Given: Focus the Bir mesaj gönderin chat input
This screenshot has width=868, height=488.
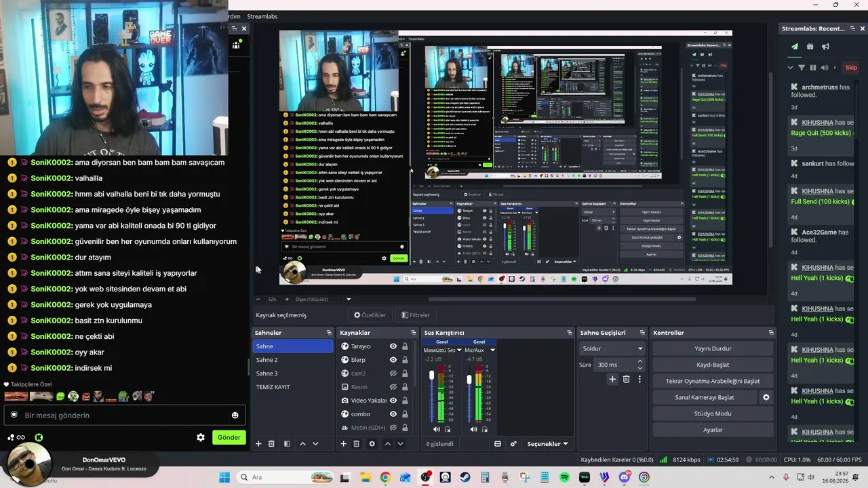Looking at the screenshot, I should [x=124, y=415].
